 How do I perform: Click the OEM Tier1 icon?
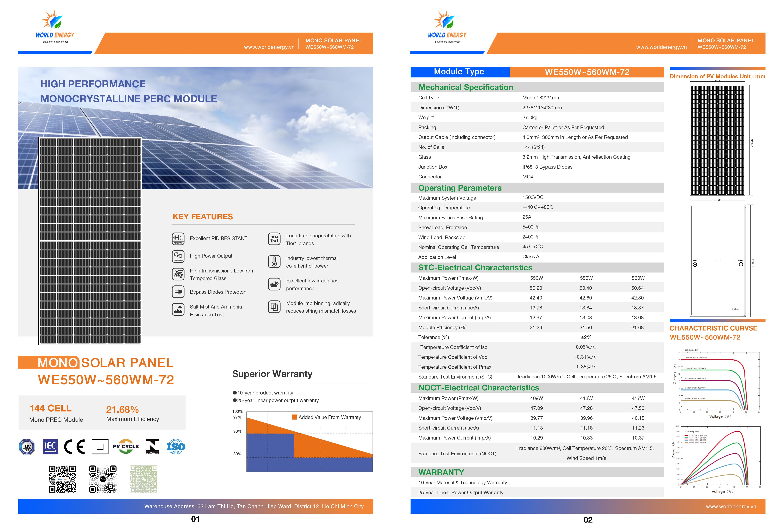[x=274, y=239]
